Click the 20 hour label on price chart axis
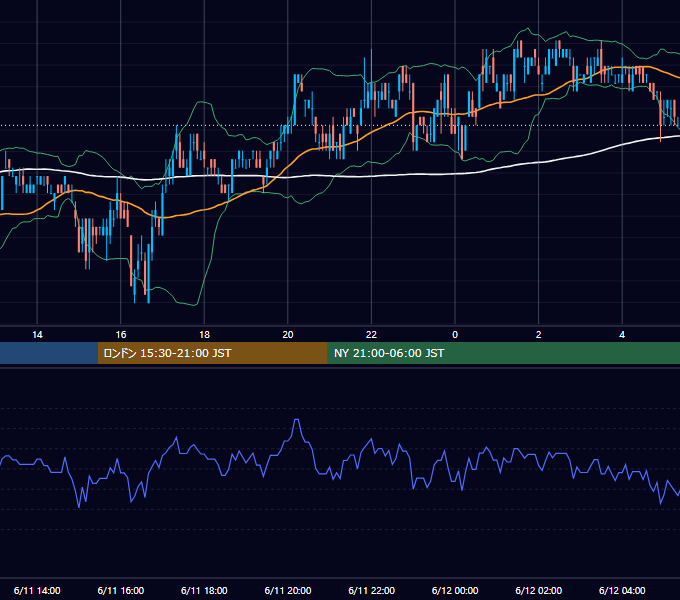This screenshot has width=680, height=600. click(288, 335)
